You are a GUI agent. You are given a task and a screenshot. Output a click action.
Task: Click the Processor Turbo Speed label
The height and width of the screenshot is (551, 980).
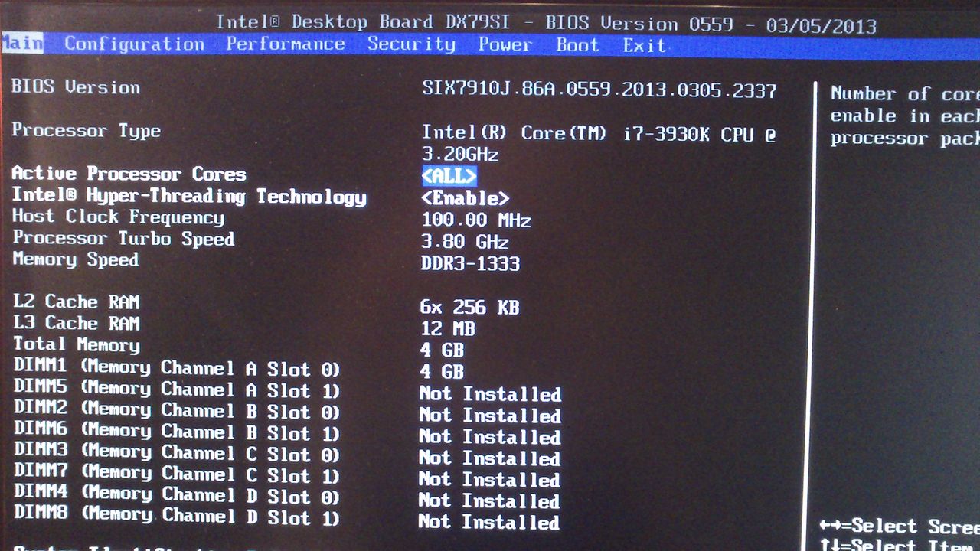(x=123, y=238)
